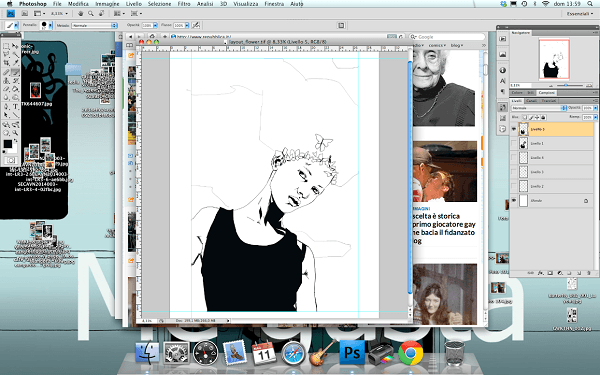Select the Eraser tool

click(x=6, y=89)
